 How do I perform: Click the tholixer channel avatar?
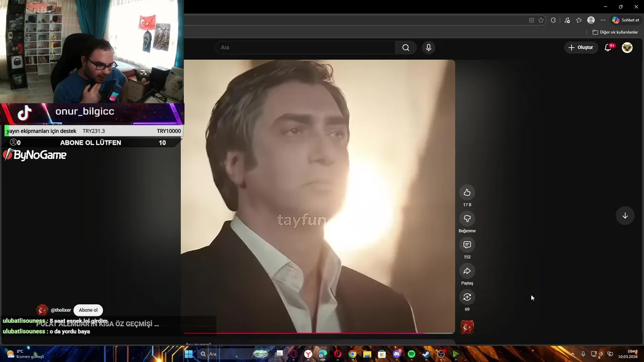coord(42,310)
